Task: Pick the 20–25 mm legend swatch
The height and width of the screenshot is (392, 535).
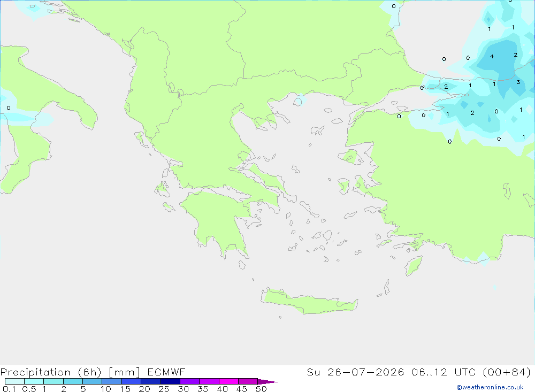Action: coord(151,381)
